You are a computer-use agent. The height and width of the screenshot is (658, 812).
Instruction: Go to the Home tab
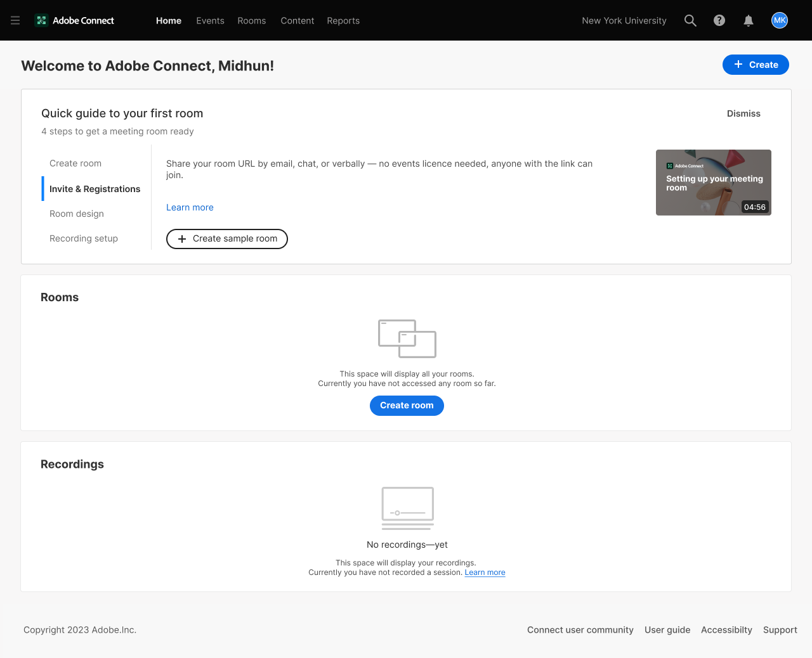(169, 20)
